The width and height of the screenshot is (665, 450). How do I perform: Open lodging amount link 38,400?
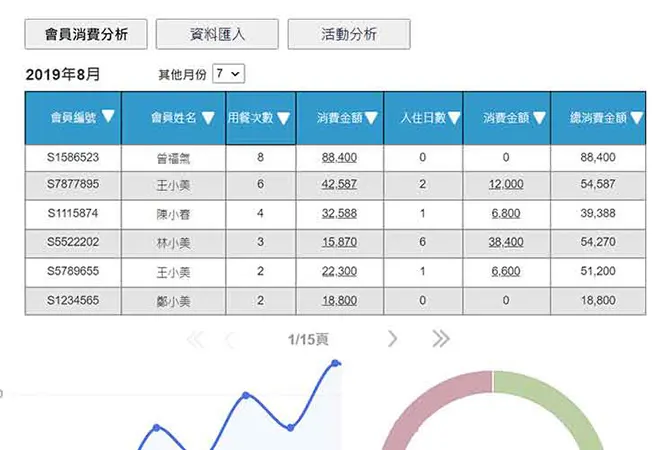[x=506, y=242]
